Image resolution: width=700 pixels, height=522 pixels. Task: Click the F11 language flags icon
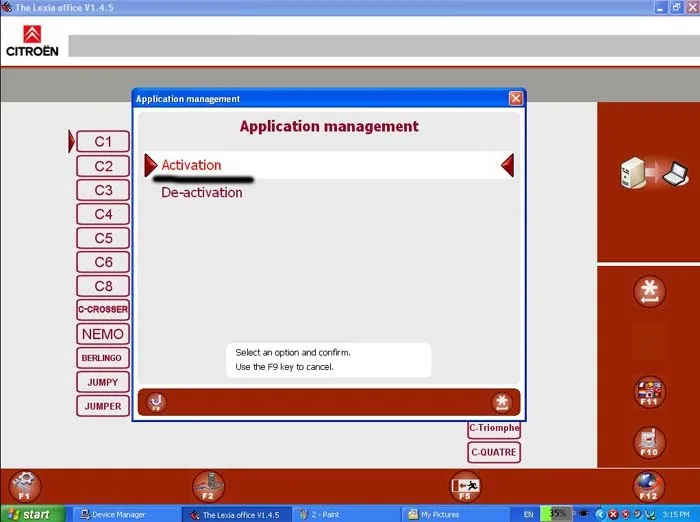649,392
